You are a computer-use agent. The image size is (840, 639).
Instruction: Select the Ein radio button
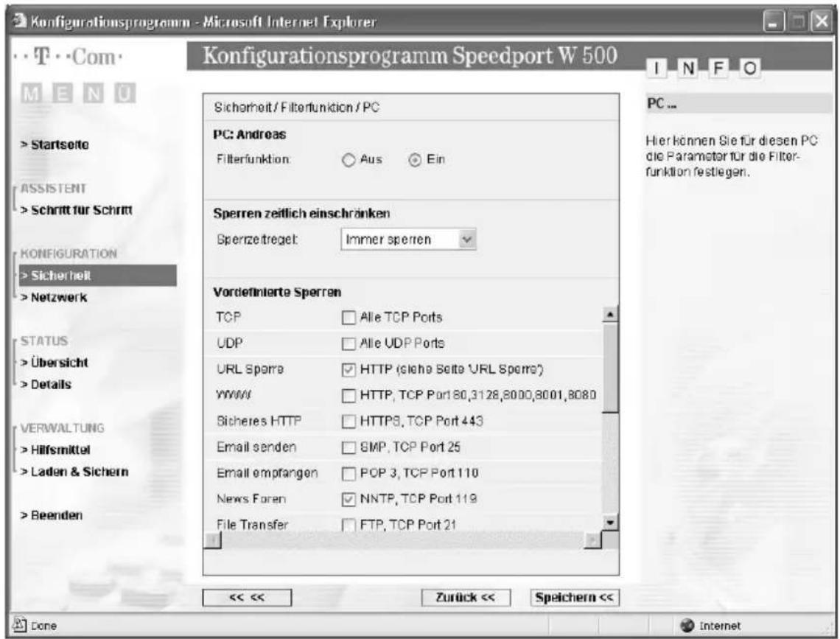(415, 160)
